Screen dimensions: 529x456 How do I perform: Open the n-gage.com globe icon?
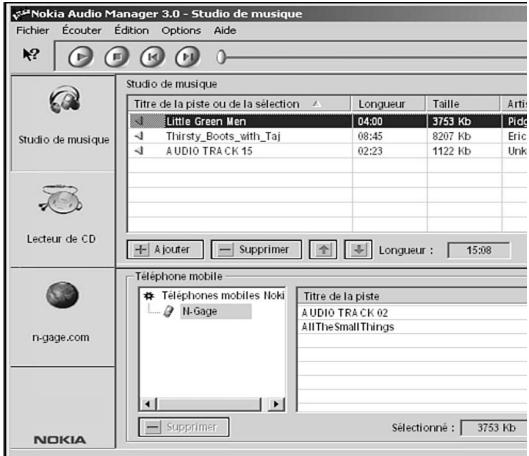coord(62,295)
